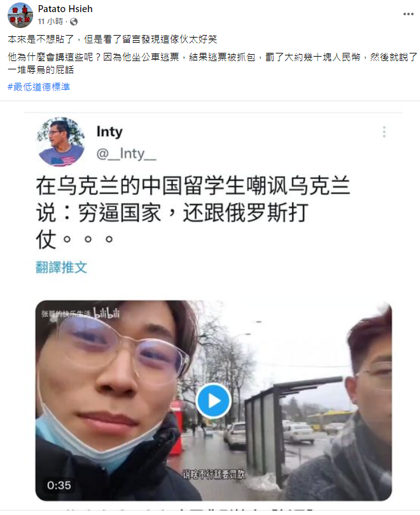Open the three-dot post options menu
This screenshot has height=515, width=420.
point(408,14)
